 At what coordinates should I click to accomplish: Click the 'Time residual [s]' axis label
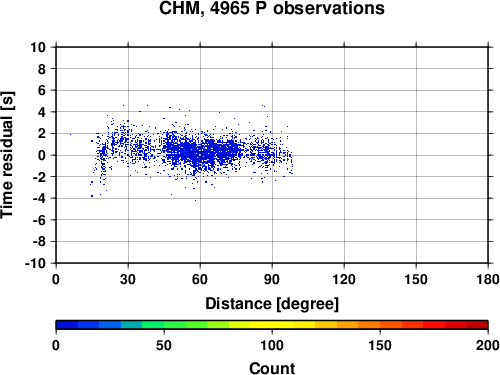pos(7,155)
